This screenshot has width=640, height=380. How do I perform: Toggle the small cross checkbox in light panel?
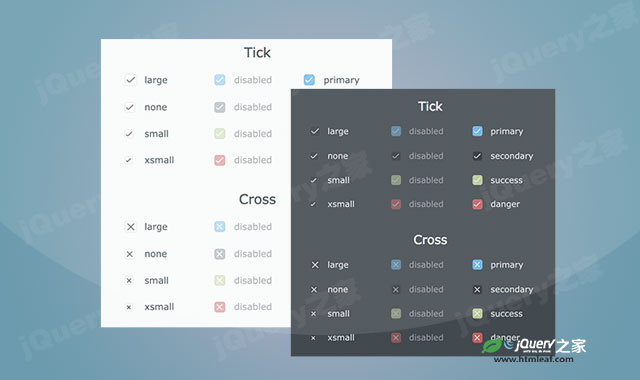(129, 280)
